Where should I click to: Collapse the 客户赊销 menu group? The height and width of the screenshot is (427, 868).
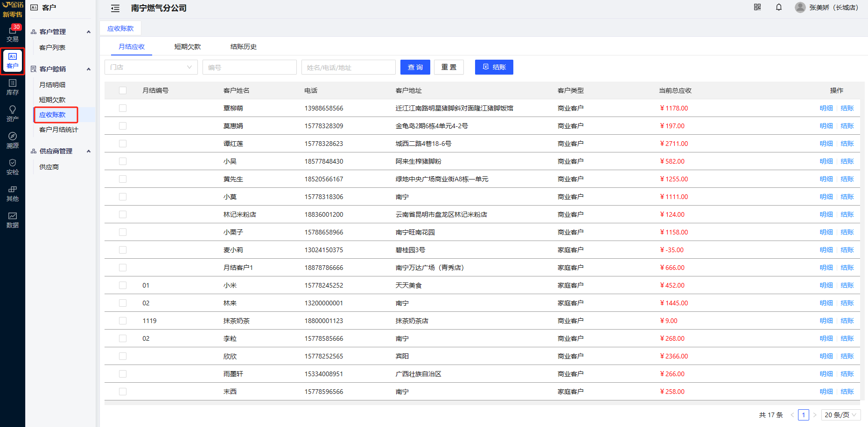[89, 69]
